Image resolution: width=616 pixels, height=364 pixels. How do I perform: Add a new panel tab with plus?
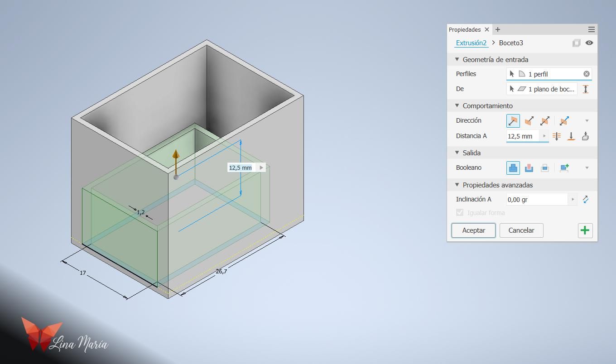[x=498, y=29]
